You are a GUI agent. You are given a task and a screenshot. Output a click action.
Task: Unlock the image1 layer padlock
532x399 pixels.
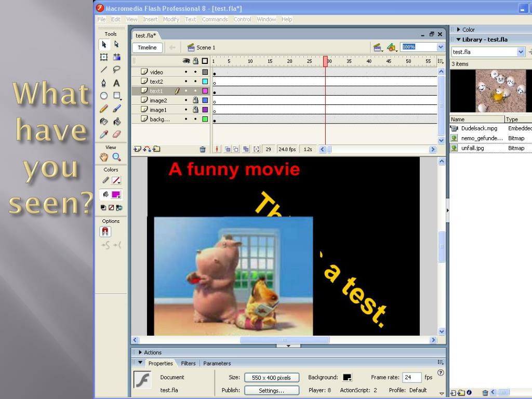pyautogui.click(x=195, y=110)
